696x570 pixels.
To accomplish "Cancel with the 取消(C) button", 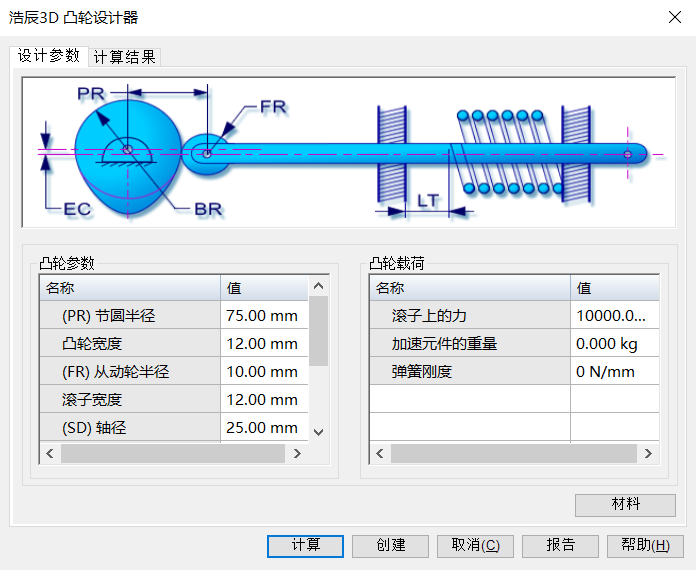I will click(475, 546).
